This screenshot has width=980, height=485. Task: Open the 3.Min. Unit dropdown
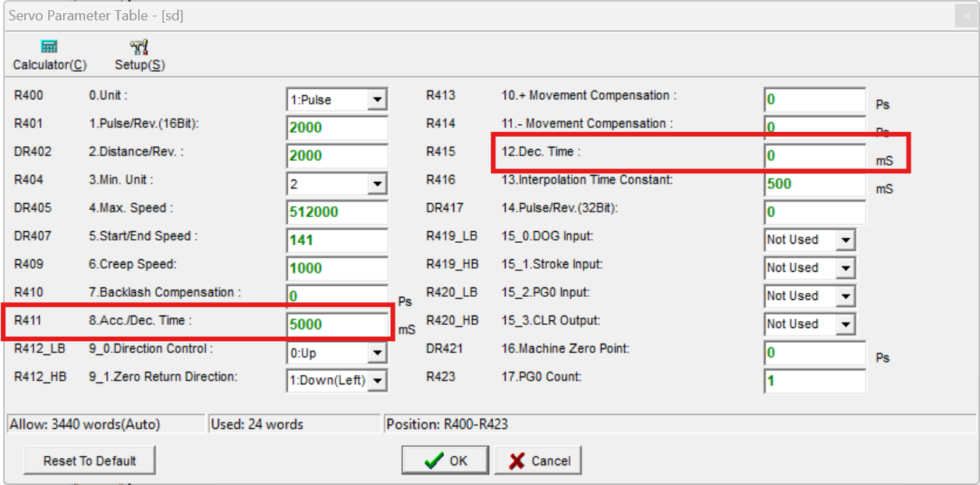pos(378,184)
